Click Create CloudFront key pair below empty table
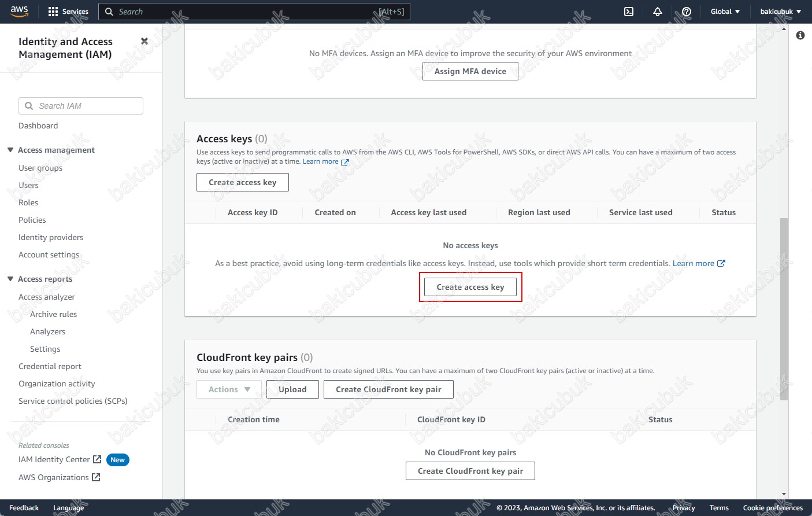The width and height of the screenshot is (812, 516). click(x=470, y=471)
